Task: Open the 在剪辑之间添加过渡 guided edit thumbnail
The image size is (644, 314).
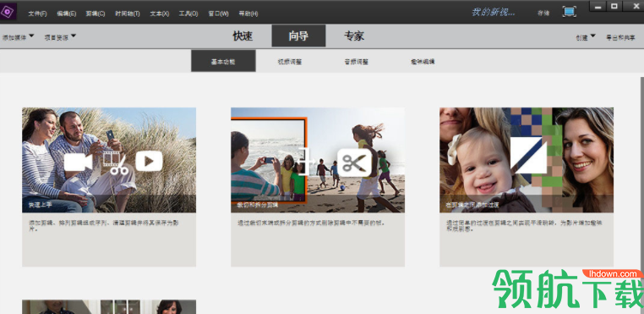Action: point(527,160)
